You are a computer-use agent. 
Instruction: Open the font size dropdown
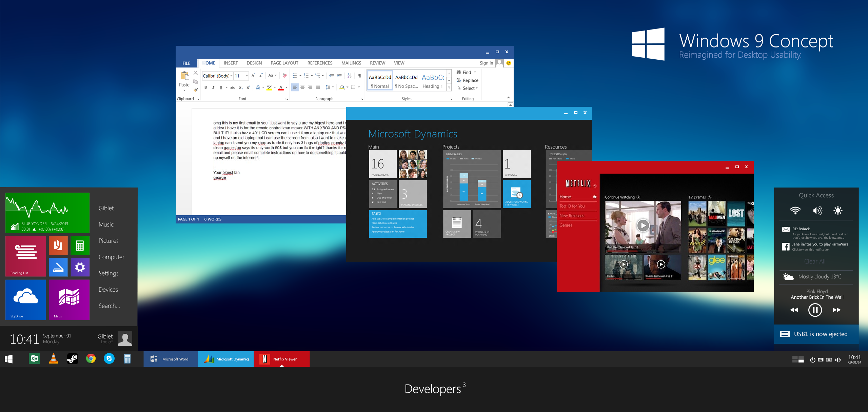click(246, 76)
